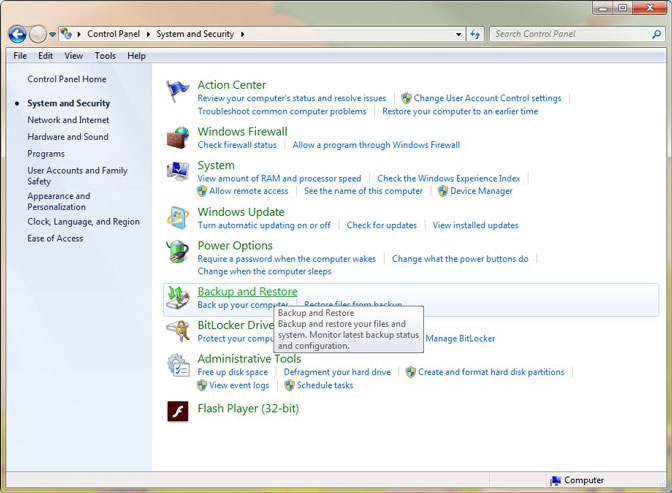The width and height of the screenshot is (672, 493).
Task: Click the System computer monitor icon
Action: [177, 171]
